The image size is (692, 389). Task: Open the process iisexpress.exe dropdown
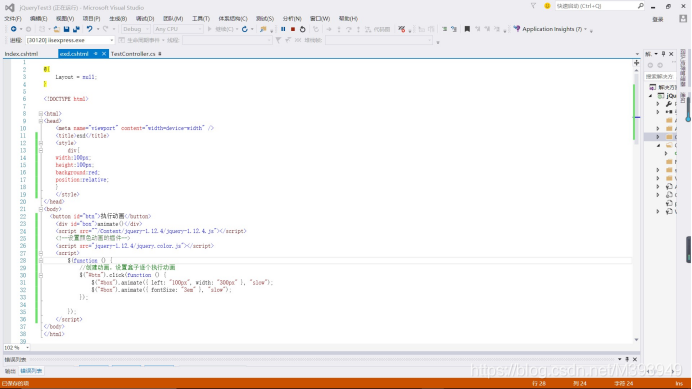pyautogui.click(x=70, y=40)
